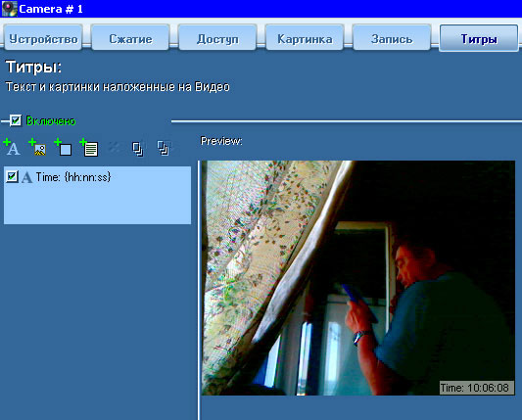Click the greyed-out delete overlay icon
Screen dimensions: 522x420
click(x=115, y=148)
